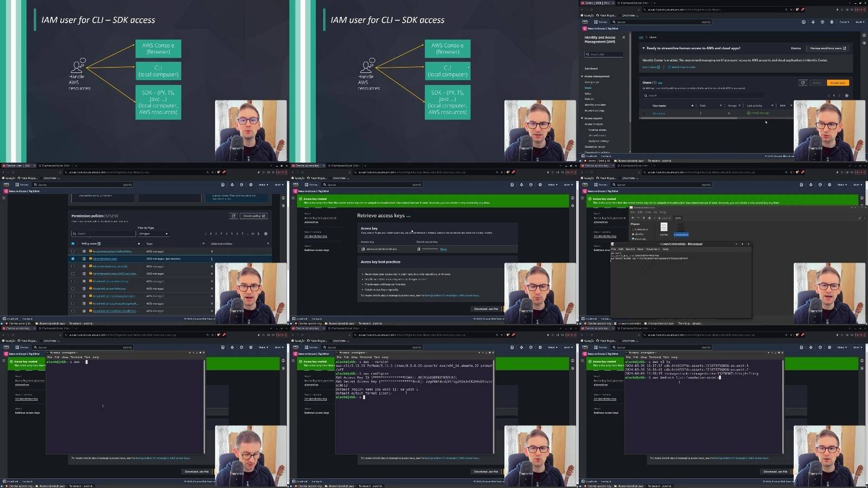Image resolution: width=868 pixels, height=488 pixels.
Task: Close the Identity and Access Management side panel
Action: [x=623, y=37]
